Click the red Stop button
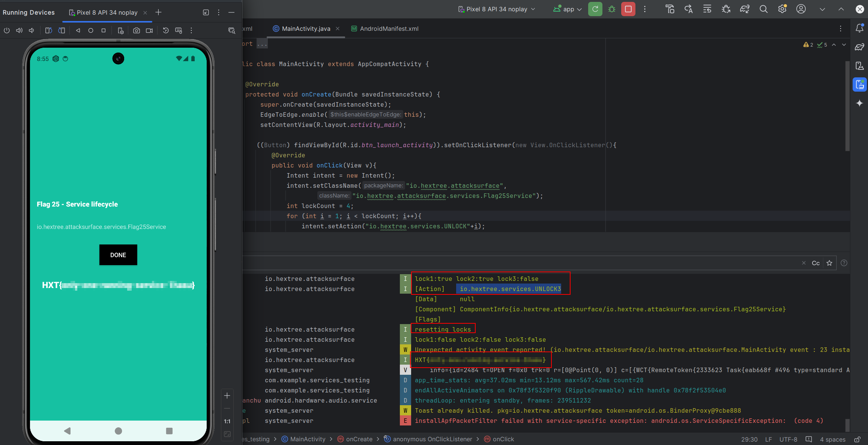 point(628,9)
